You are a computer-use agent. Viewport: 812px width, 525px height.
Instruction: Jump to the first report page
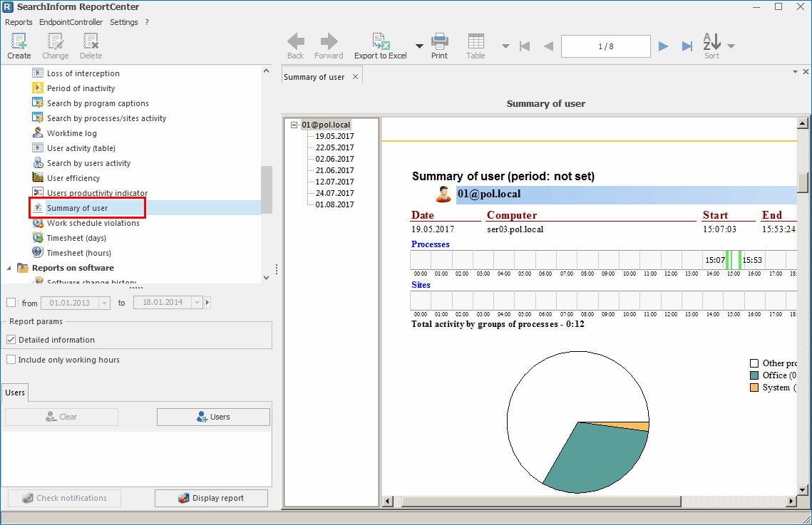(525, 46)
